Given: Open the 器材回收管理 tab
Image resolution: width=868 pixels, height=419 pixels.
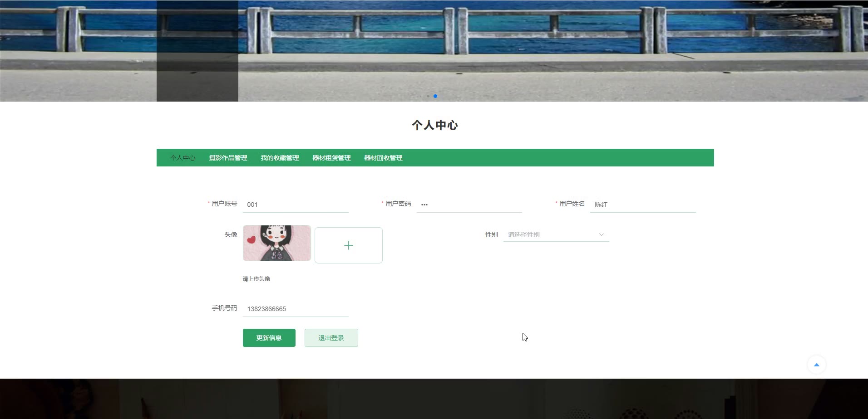Looking at the screenshot, I should pos(383,158).
